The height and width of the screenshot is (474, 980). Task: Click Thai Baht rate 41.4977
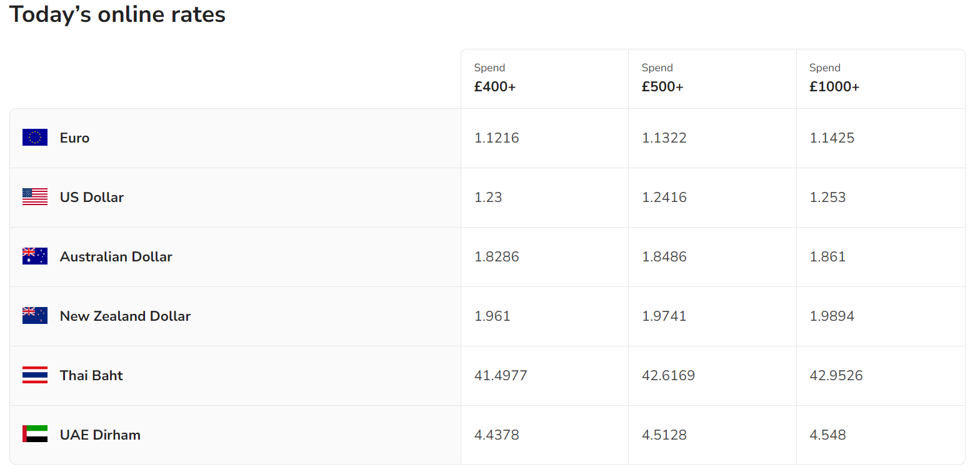(501, 376)
